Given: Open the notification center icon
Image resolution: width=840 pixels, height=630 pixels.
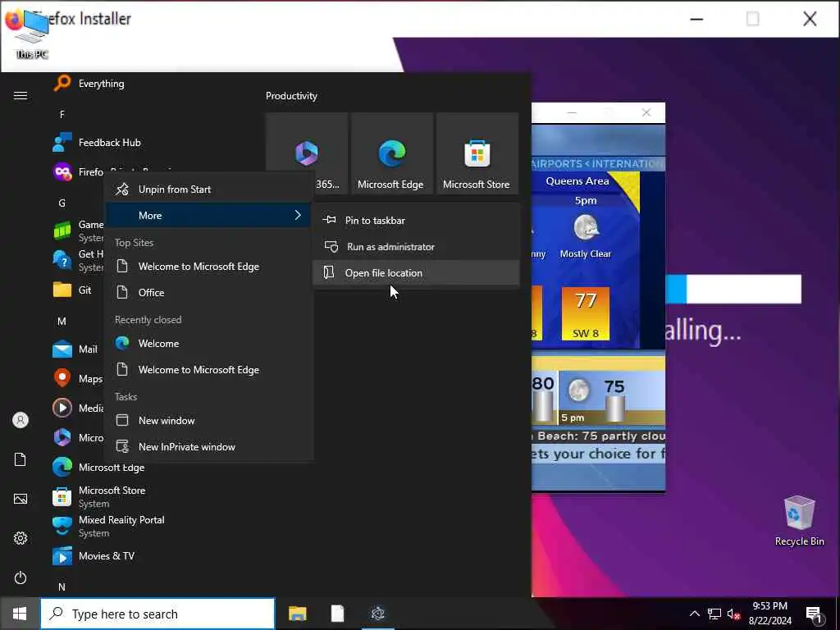Looking at the screenshot, I should tap(814, 614).
